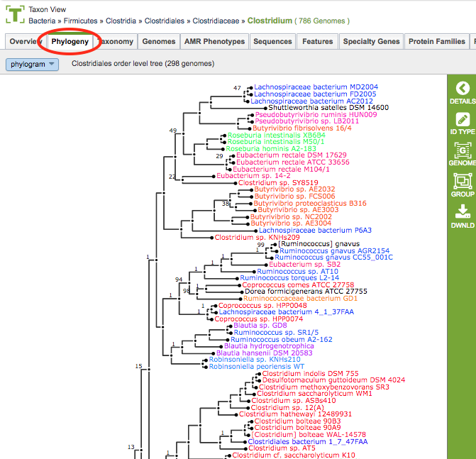Image resolution: width=476 pixels, height=459 pixels.
Task: Select Eubacterium rectale DSM 17629
Action: (292, 155)
